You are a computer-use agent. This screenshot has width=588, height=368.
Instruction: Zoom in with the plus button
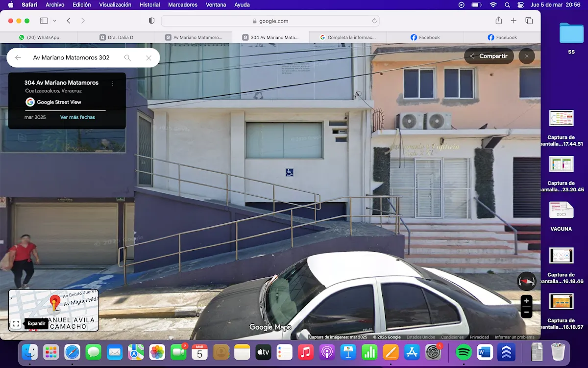(527, 301)
